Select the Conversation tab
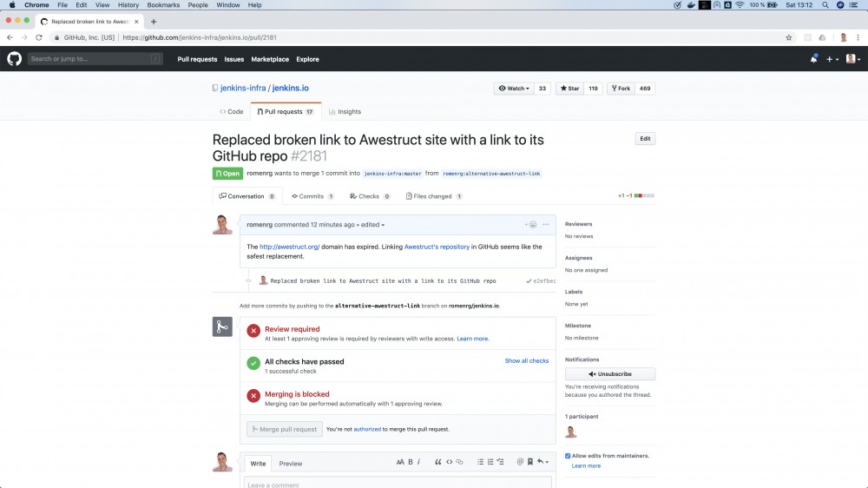The height and width of the screenshot is (488, 868). [247, 196]
